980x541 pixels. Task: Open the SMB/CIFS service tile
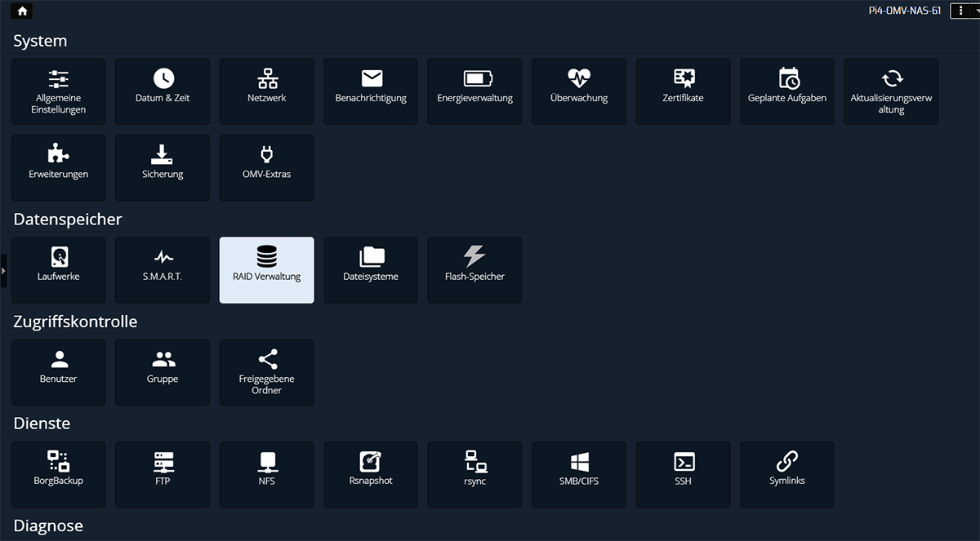[579, 474]
